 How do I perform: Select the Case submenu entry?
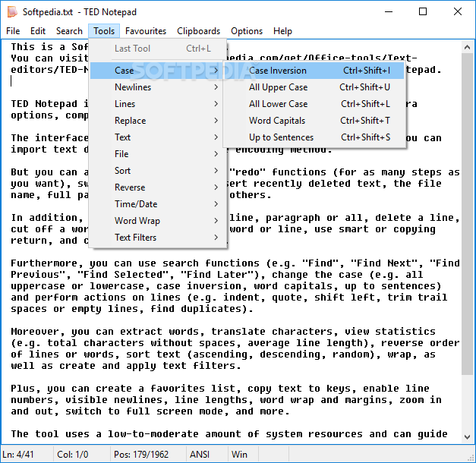[157, 71]
